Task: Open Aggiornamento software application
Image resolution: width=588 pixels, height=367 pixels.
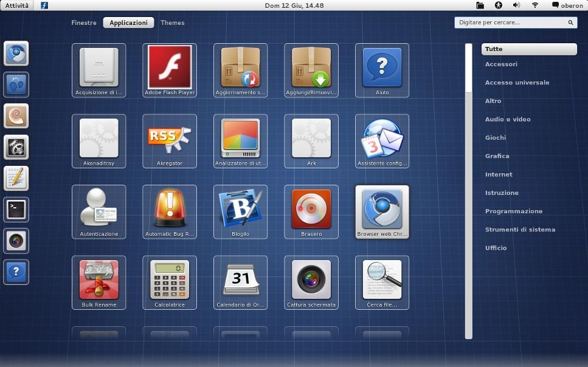Action: click(x=240, y=70)
